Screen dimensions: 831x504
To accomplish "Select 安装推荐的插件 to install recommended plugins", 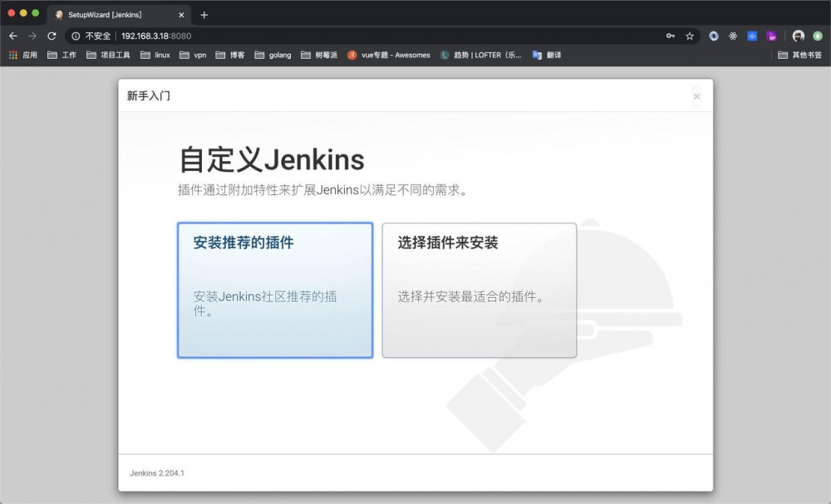I will [x=274, y=290].
